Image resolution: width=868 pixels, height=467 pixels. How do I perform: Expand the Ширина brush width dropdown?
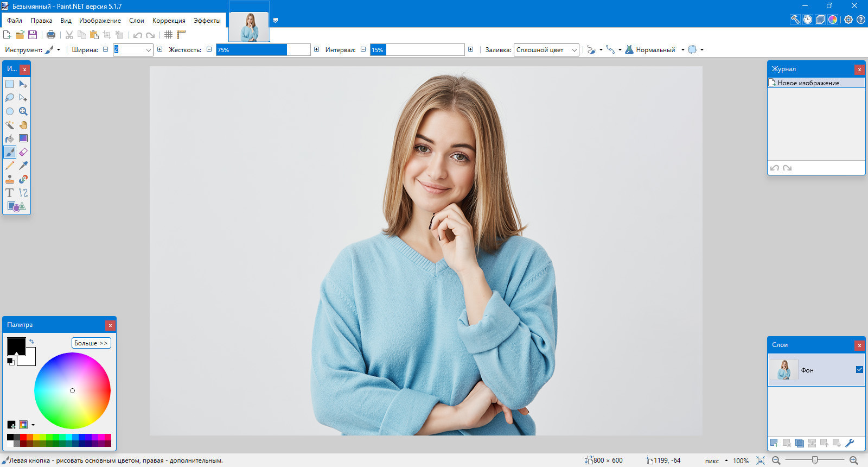pyautogui.click(x=148, y=50)
